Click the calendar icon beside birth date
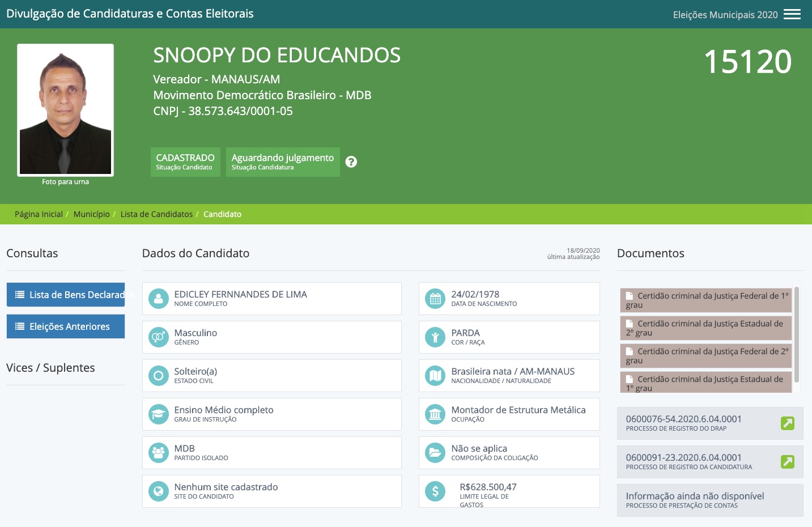 tap(435, 299)
